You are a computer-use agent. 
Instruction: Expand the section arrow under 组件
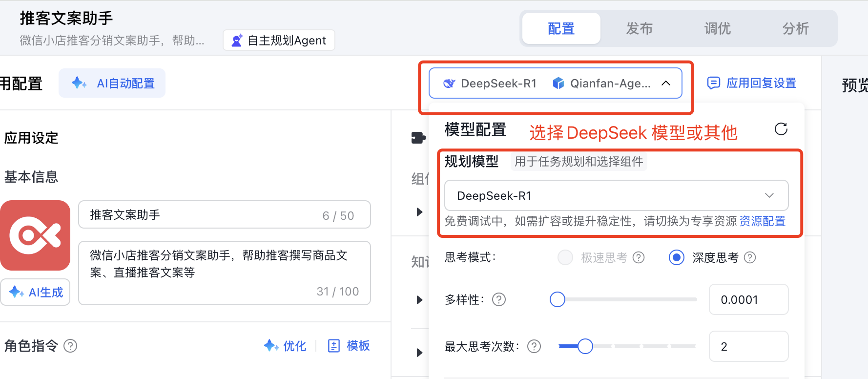point(419,212)
